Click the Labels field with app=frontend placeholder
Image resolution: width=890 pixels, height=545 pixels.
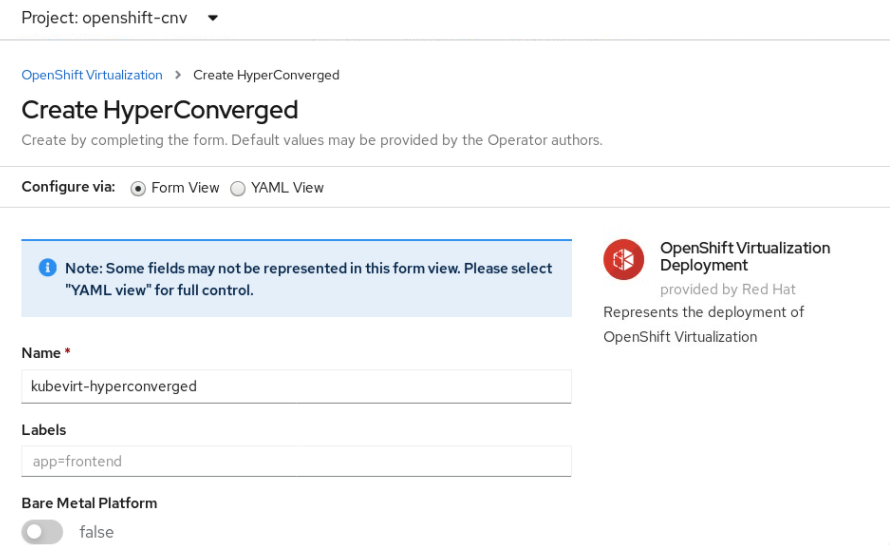pos(296,461)
